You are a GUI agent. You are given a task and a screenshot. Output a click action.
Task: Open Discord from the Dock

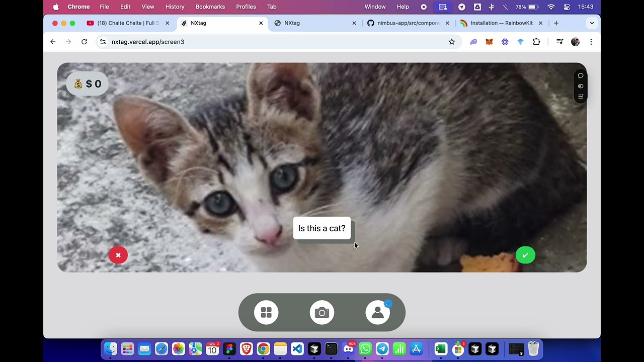point(348,348)
